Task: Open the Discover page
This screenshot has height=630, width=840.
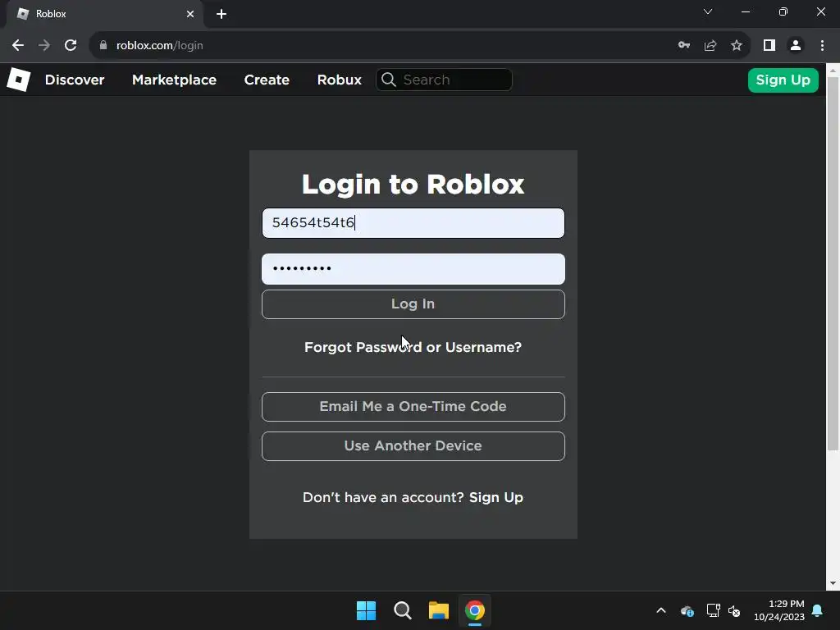Action: [75, 80]
